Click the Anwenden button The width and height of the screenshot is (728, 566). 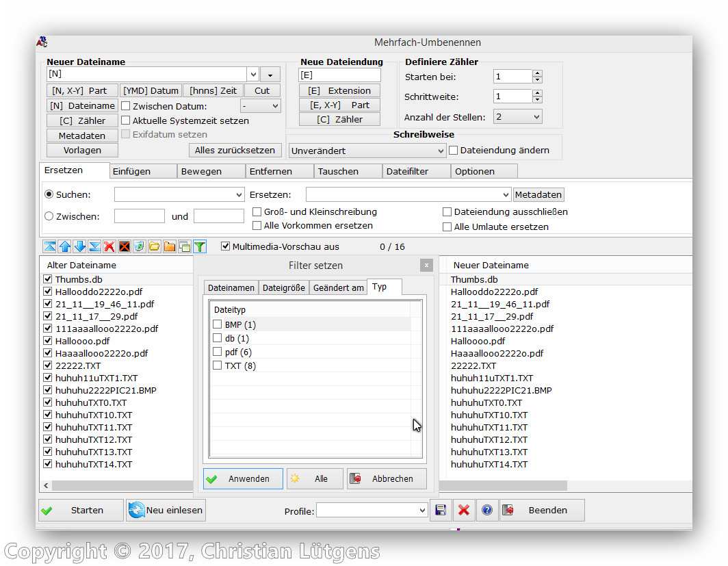pyautogui.click(x=243, y=479)
